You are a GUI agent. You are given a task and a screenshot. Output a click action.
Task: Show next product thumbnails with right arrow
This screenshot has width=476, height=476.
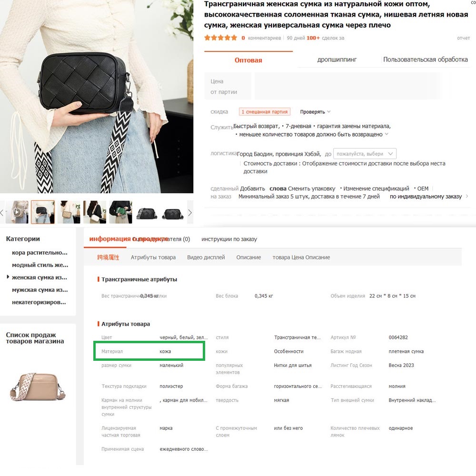coord(190,212)
